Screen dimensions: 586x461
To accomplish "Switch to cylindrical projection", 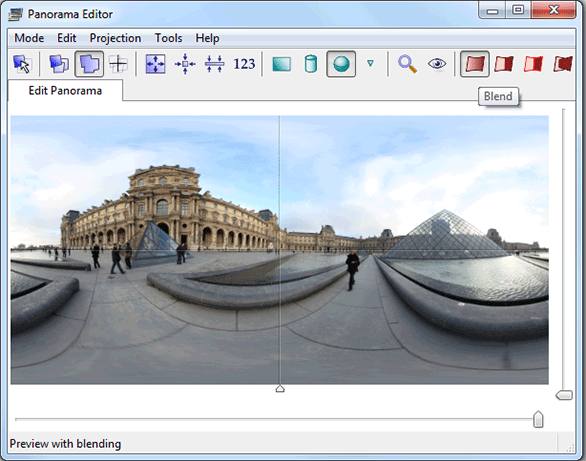I will point(311,64).
